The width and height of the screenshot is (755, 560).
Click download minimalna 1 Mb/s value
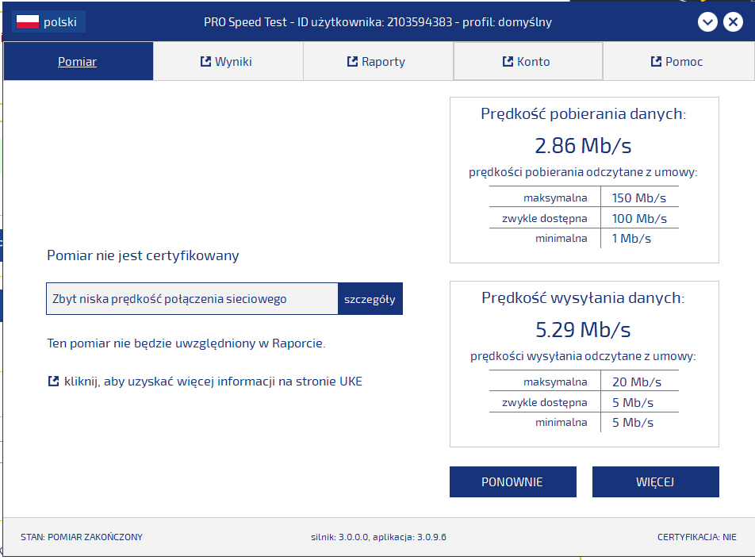[x=631, y=238]
